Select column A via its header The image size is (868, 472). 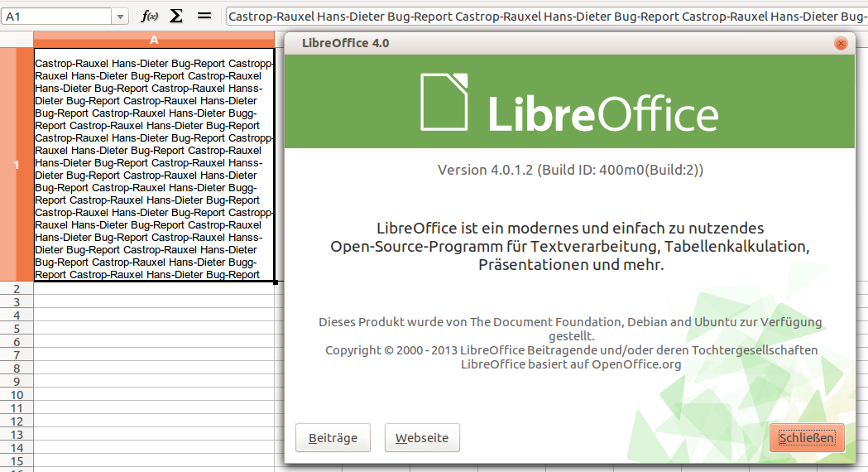coord(154,40)
